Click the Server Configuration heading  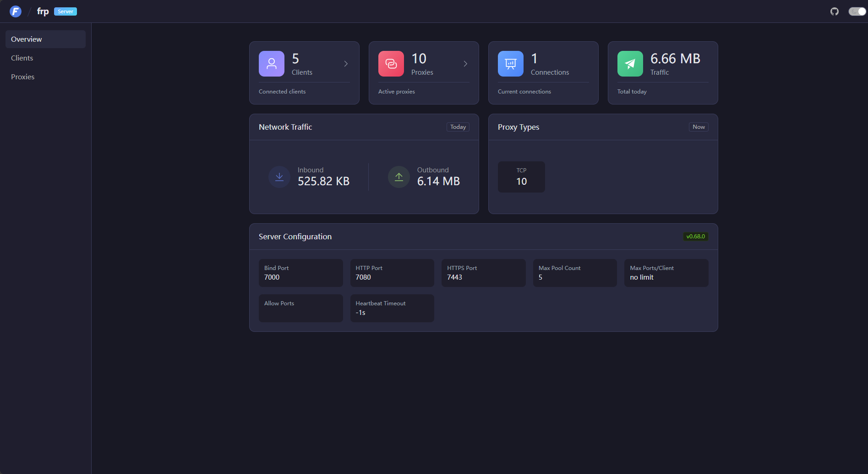tap(295, 237)
